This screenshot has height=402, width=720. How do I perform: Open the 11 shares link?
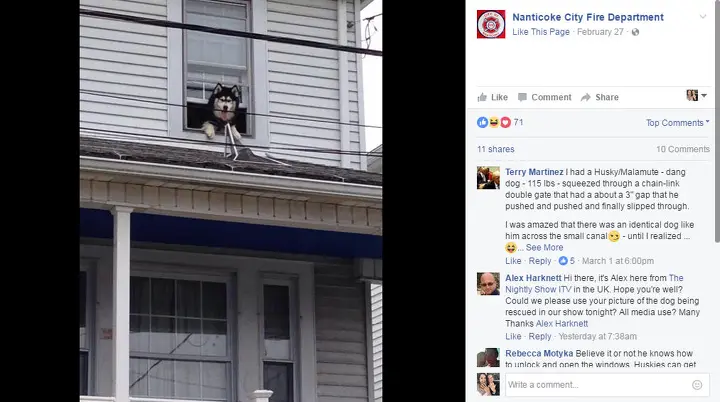(495, 149)
